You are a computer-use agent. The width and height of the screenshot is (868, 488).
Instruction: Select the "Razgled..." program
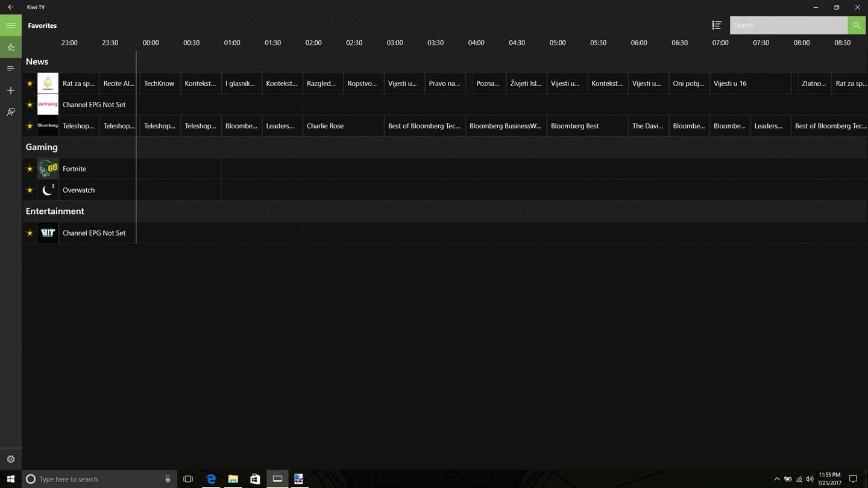322,83
